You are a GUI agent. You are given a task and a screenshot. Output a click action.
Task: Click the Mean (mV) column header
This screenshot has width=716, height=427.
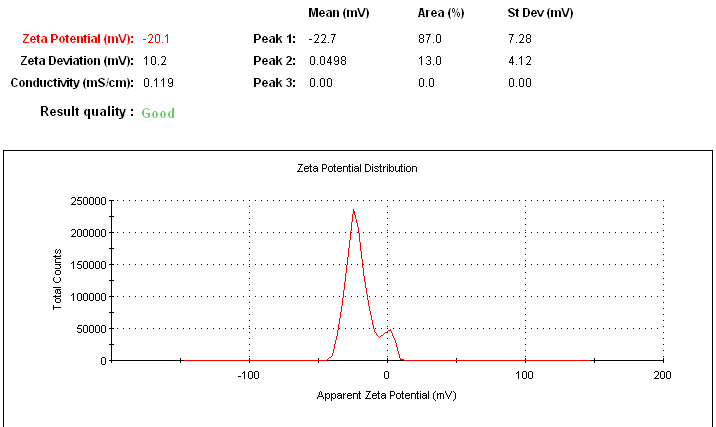point(341,14)
